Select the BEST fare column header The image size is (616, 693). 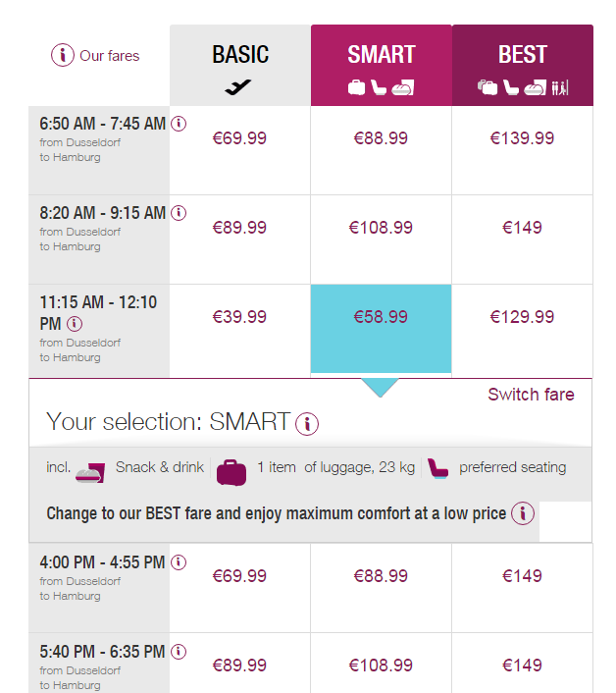(523, 66)
